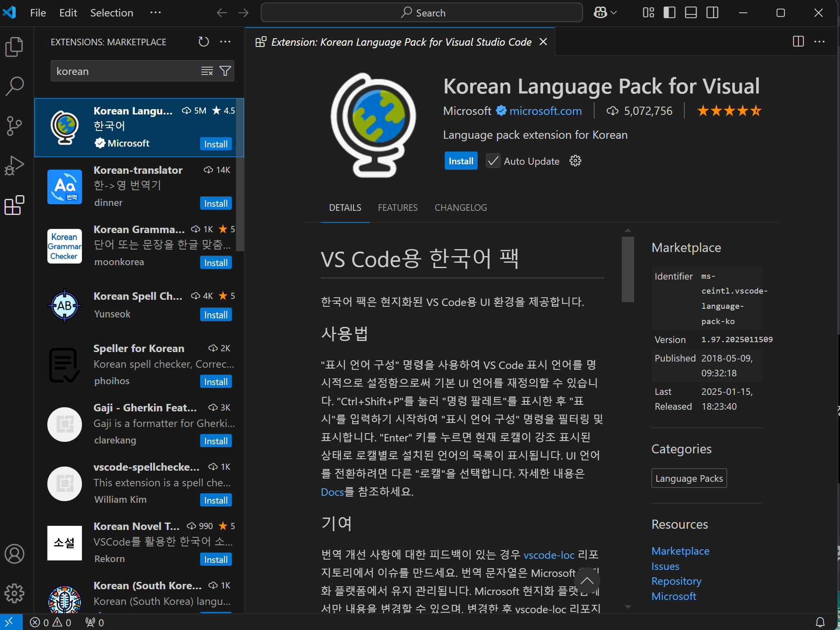Image resolution: width=840 pixels, height=630 pixels.
Task: Open the filter extensions menu
Action: point(225,71)
